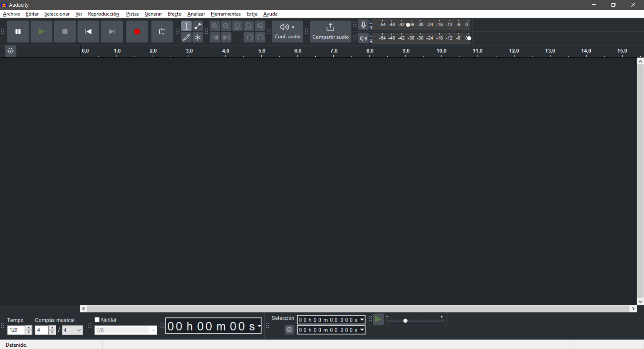The width and height of the screenshot is (644, 349).
Task: Open the Herramientas menu
Action: tap(226, 14)
